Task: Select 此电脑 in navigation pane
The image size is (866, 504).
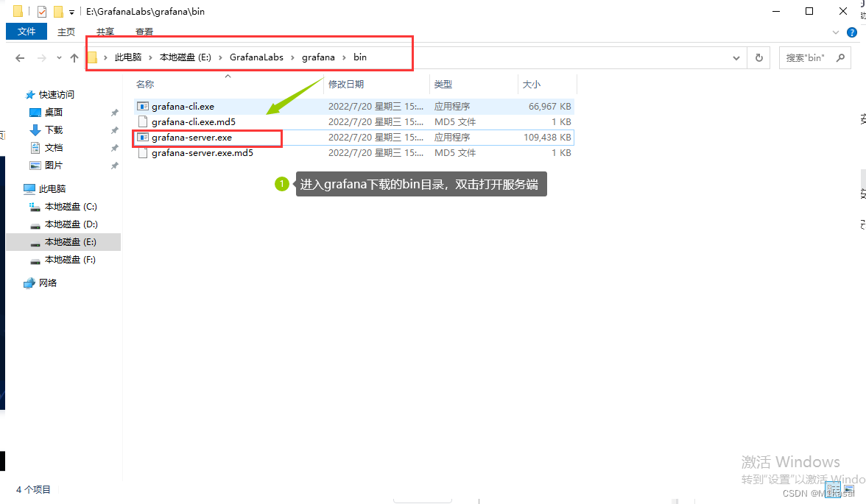Action: [x=52, y=189]
